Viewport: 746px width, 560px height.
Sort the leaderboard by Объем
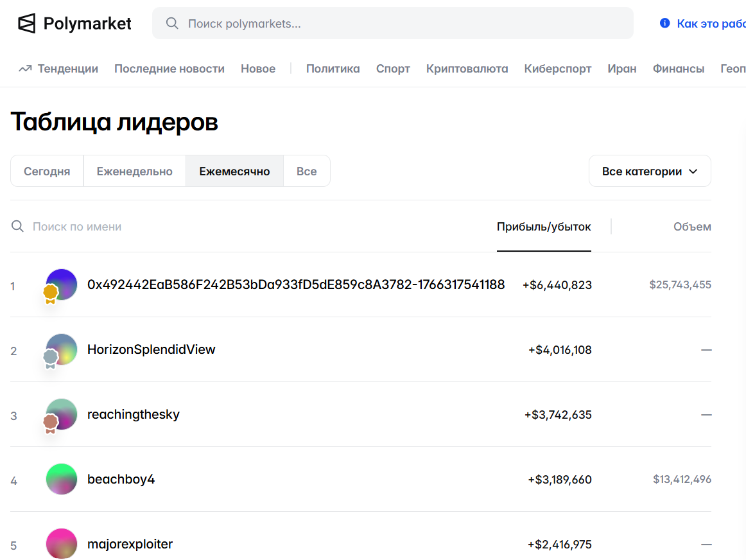point(692,227)
